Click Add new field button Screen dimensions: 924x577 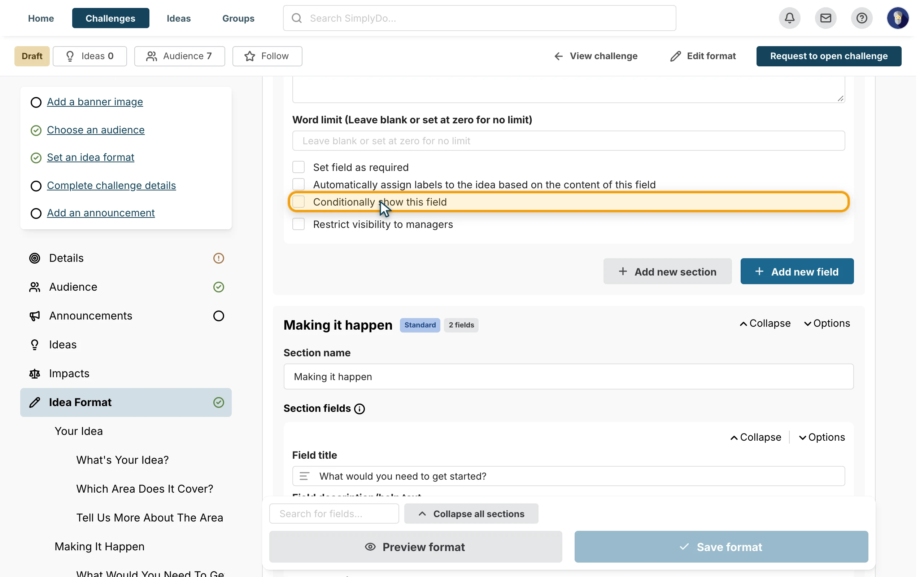click(797, 271)
